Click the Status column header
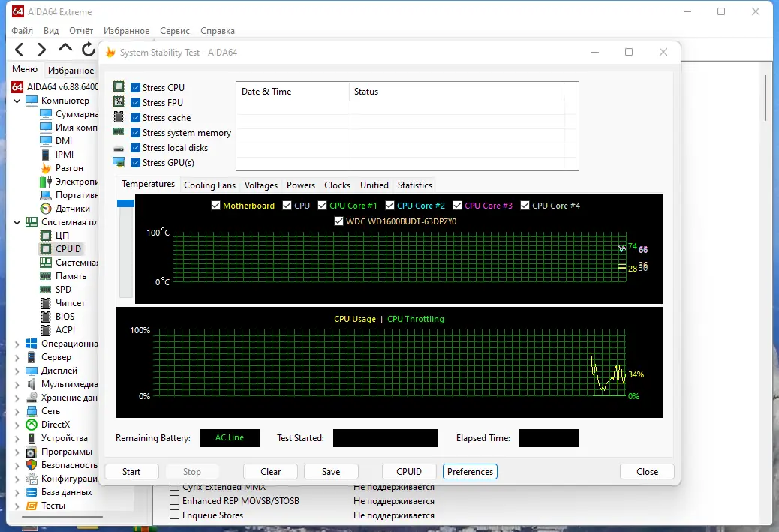Image resolution: width=779 pixels, height=532 pixels. pos(457,92)
